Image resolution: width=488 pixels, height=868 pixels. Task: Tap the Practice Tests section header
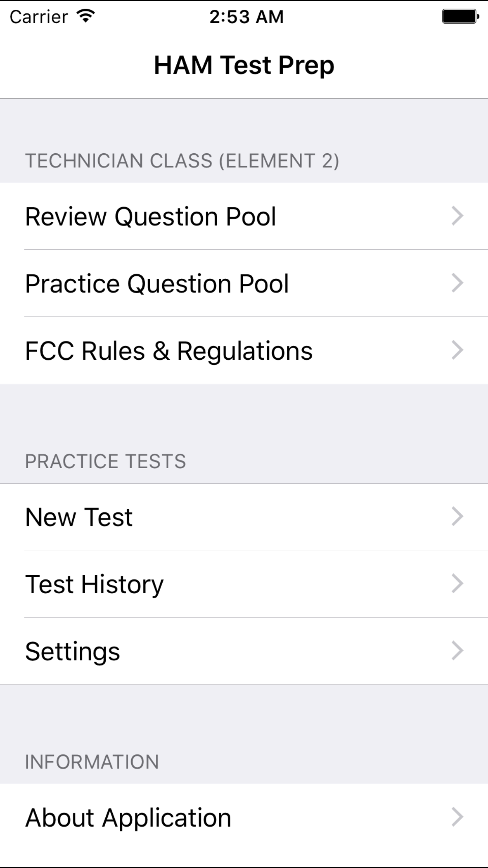pyautogui.click(x=105, y=461)
